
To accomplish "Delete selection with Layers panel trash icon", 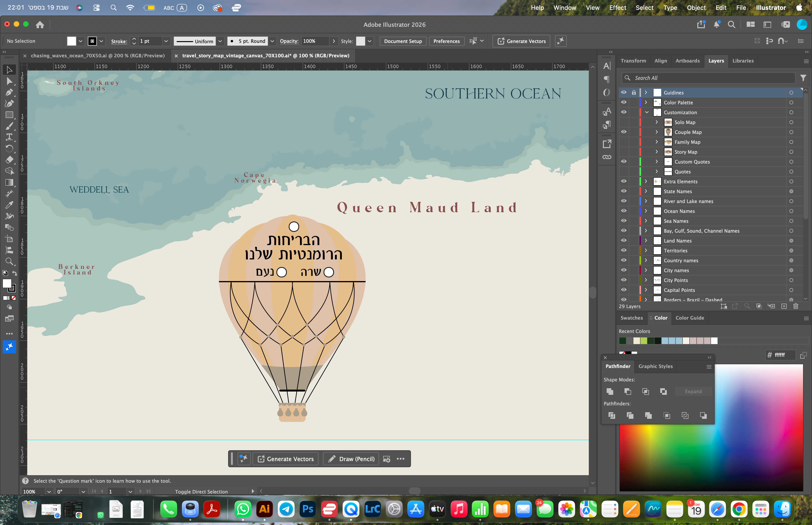I will point(796,306).
